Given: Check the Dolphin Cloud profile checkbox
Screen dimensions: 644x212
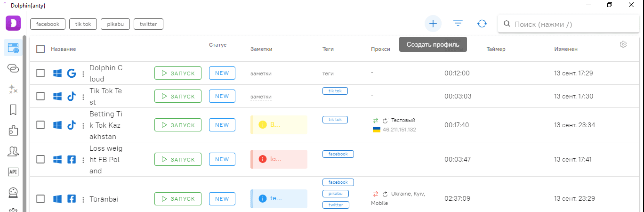Looking at the screenshot, I should [40, 73].
